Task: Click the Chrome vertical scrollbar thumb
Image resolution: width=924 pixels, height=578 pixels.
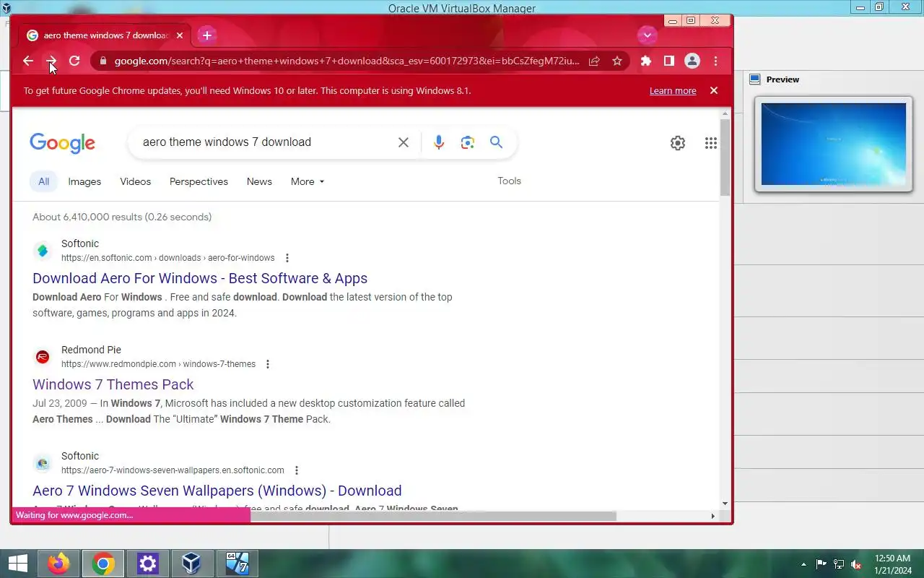Action: [x=725, y=158]
